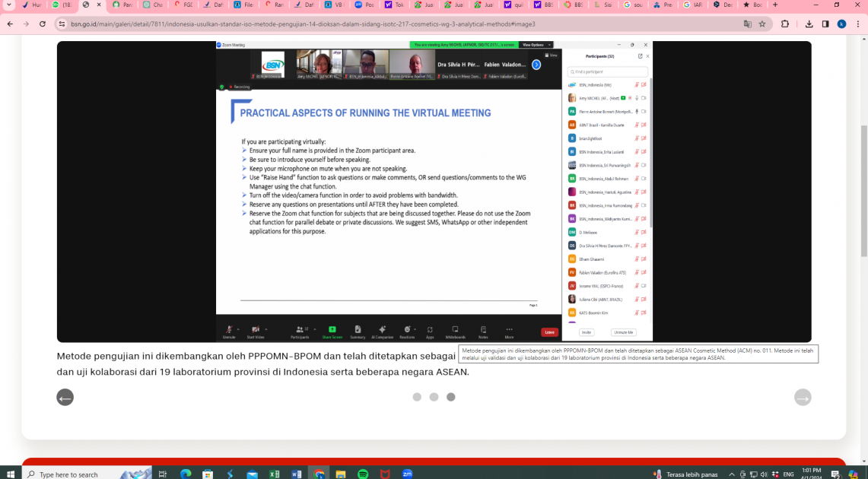Select the first carousel dot indicator
Screen dimensions: 868x479
coord(417,397)
